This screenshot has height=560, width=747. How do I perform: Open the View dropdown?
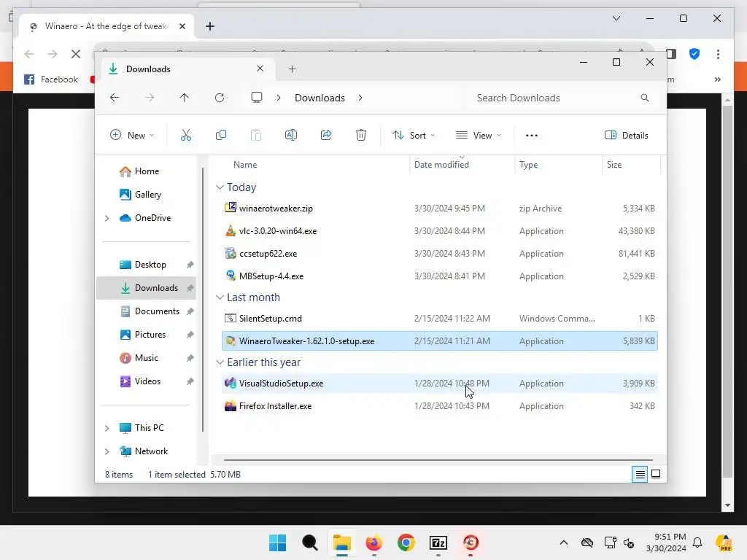point(479,135)
